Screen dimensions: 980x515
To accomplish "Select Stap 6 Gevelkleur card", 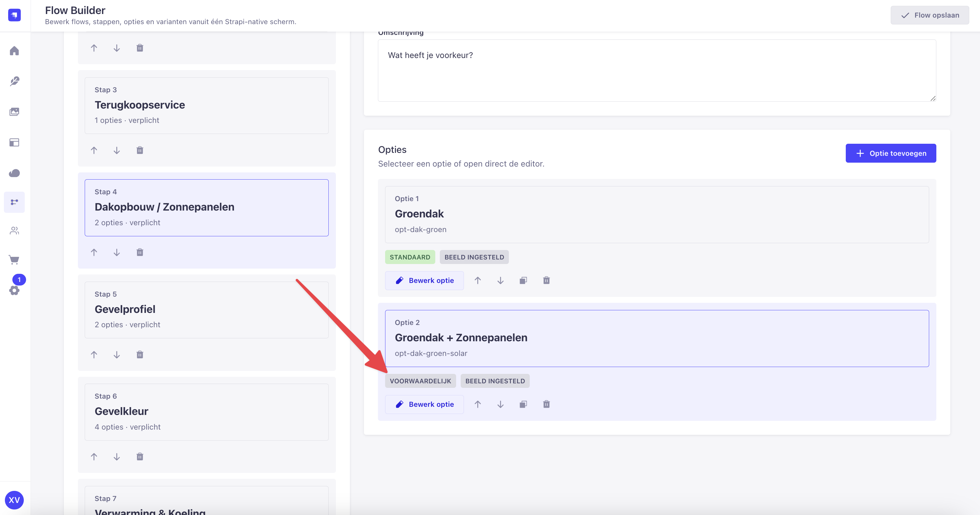I will (207, 412).
